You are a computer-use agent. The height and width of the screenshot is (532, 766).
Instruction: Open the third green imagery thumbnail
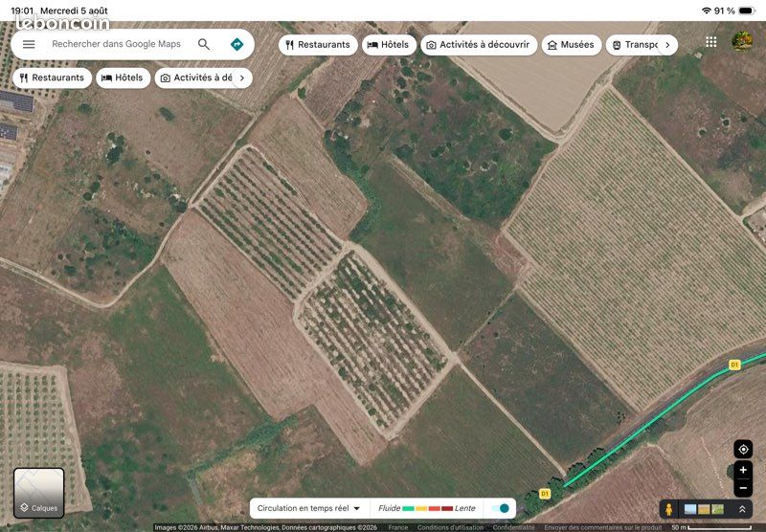coord(717,510)
